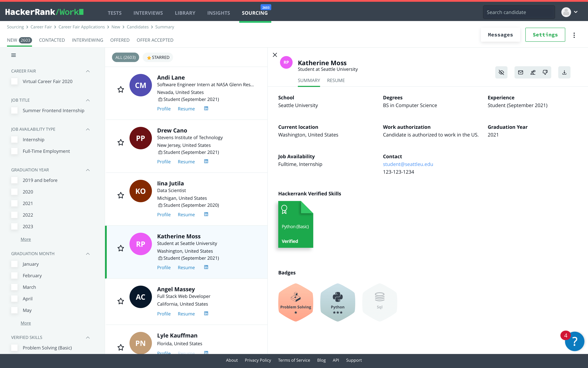Open Angel Massey's LinkedIn icon
Viewport: 588px width, 368px height.
206,314
